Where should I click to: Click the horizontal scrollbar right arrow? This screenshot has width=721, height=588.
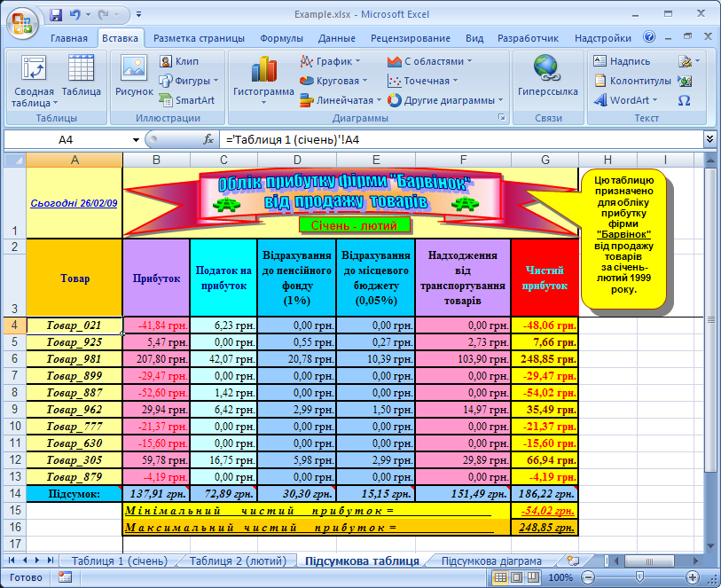click(695, 561)
